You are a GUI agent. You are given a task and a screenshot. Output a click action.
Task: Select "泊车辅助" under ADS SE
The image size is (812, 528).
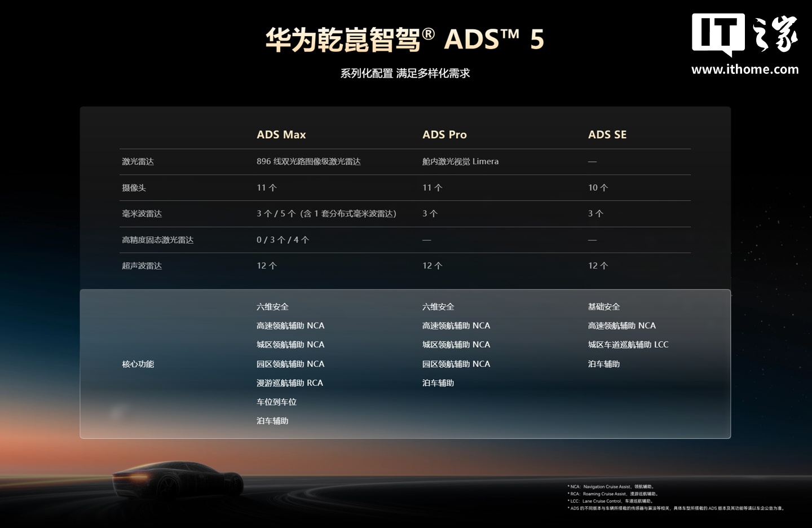pyautogui.click(x=604, y=364)
